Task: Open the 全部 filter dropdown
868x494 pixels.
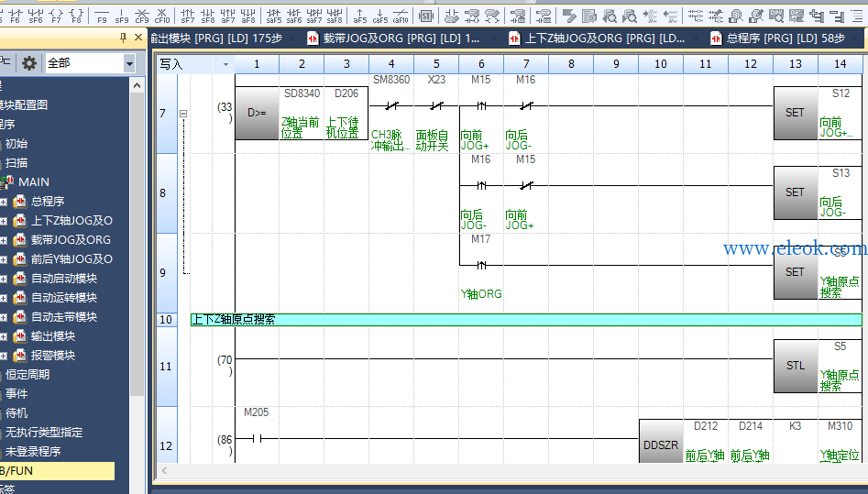Action: pyautogui.click(x=129, y=63)
